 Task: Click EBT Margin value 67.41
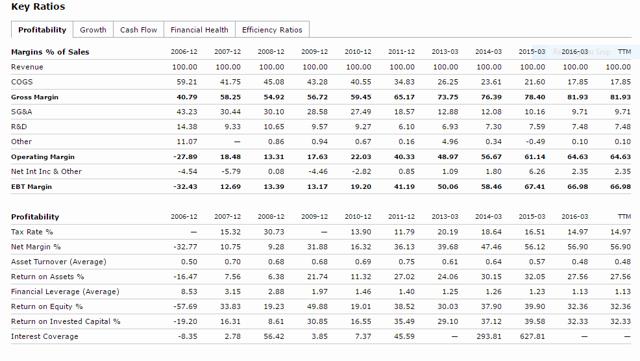click(x=534, y=187)
